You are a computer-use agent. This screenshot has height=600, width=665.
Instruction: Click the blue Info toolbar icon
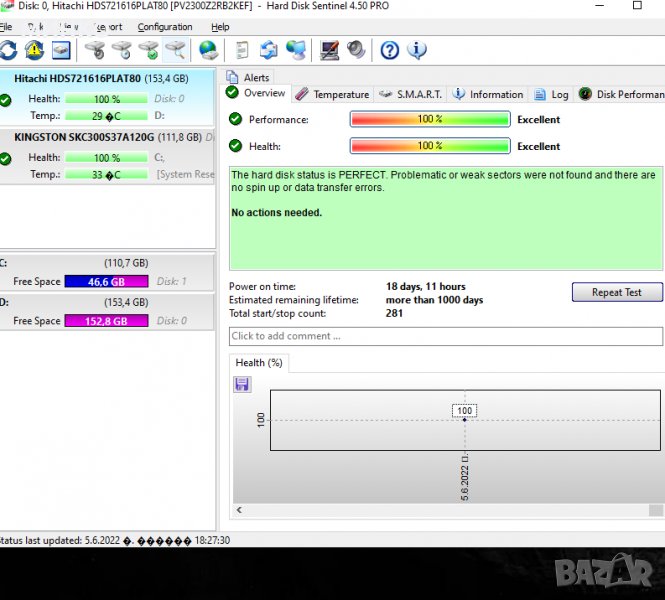click(x=417, y=50)
